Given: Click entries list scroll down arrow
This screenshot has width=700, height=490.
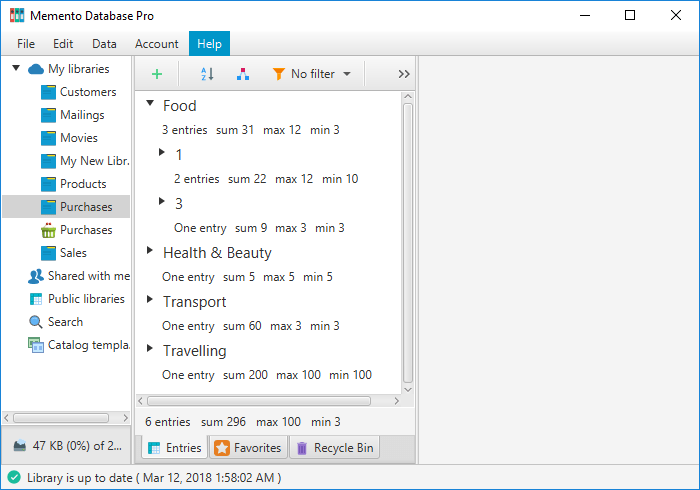Looking at the screenshot, I should [x=408, y=390].
